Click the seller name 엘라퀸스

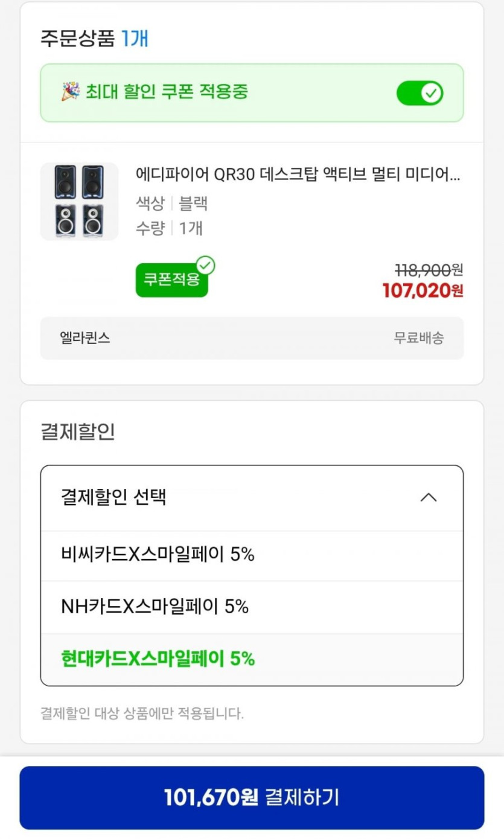tap(85, 338)
